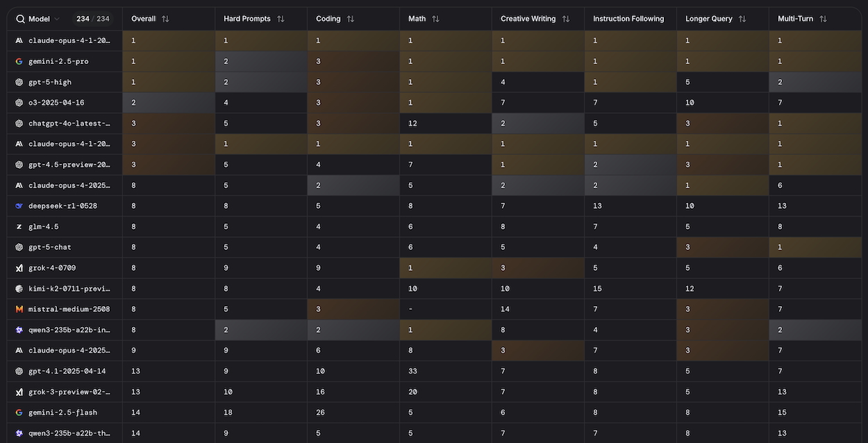Screen dimensions: 868x443
Task: Click the Coding column sort arrows
Action: coord(351,19)
